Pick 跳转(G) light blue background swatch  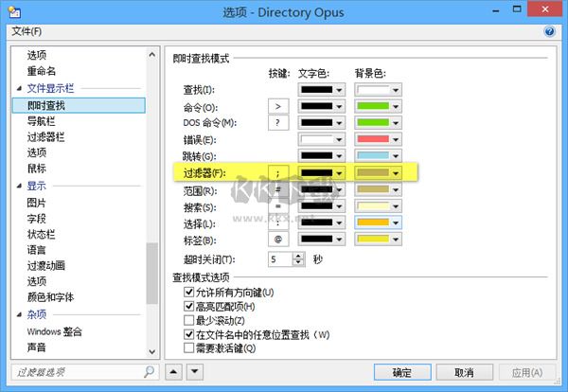[x=373, y=156]
